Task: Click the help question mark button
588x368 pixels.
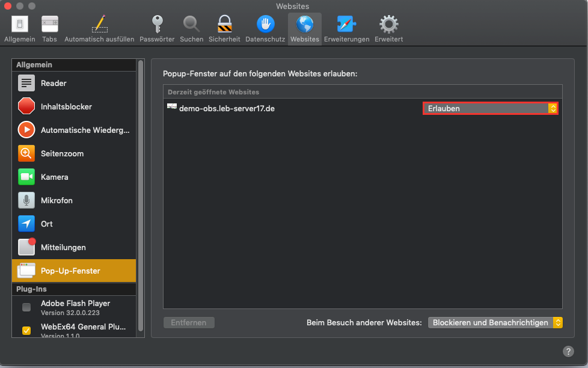Action: point(568,352)
